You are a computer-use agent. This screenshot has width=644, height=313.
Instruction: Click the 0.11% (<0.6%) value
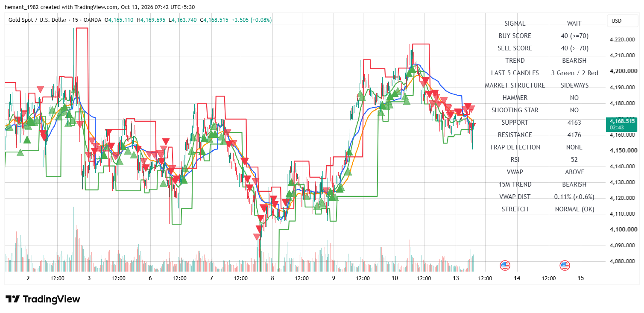tap(574, 197)
